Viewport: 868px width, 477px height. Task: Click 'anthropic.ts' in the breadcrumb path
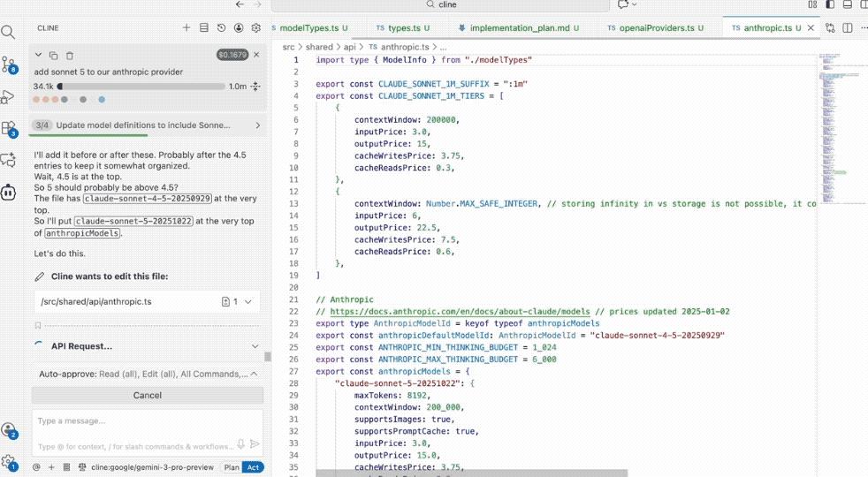pos(405,47)
